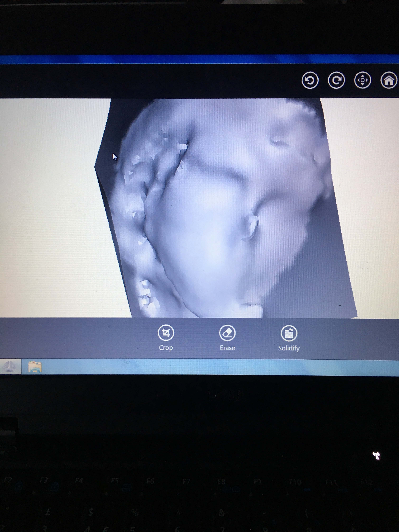Click the Solidify brick wall icon
Image resolution: width=399 pixels, height=532 pixels.
pos(289,333)
